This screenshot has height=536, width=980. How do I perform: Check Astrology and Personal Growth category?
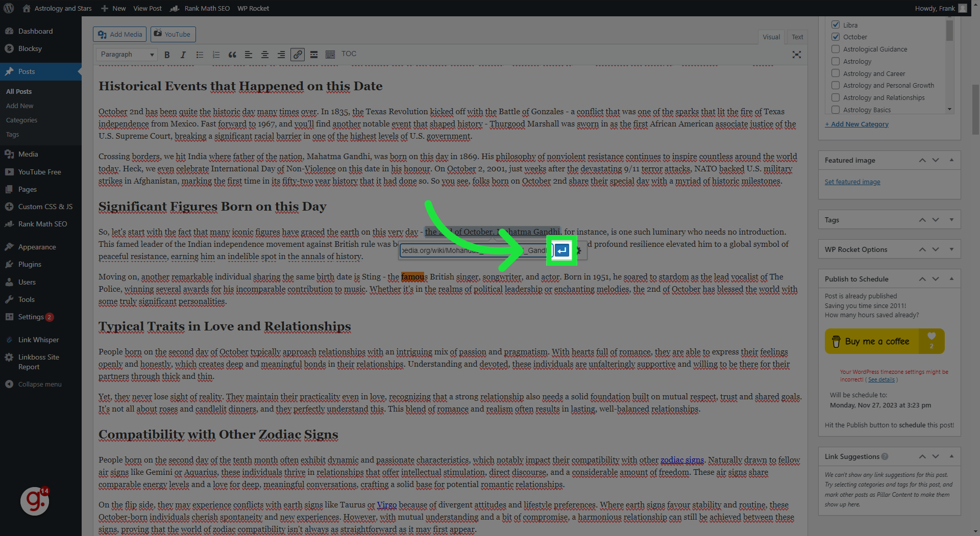pos(836,85)
